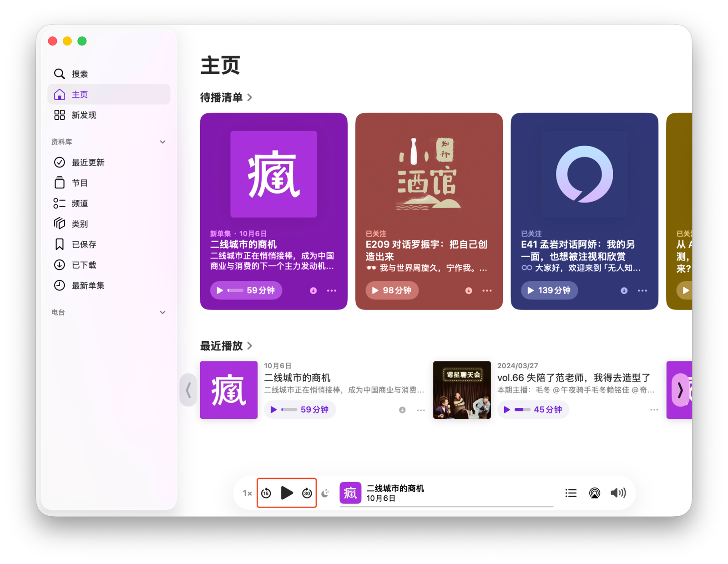Change the 1× playback speed
The width and height of the screenshot is (728, 564).
pyautogui.click(x=248, y=493)
